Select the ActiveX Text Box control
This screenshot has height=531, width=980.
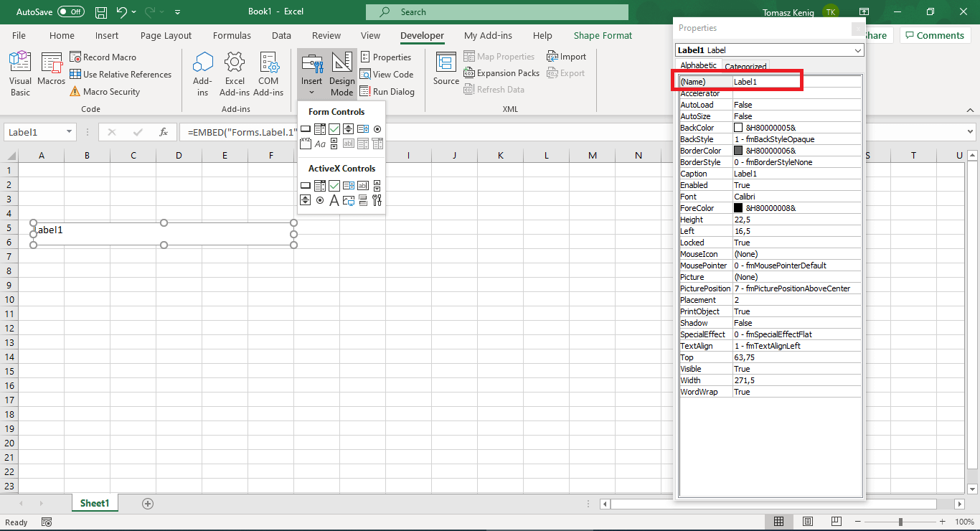(362, 185)
